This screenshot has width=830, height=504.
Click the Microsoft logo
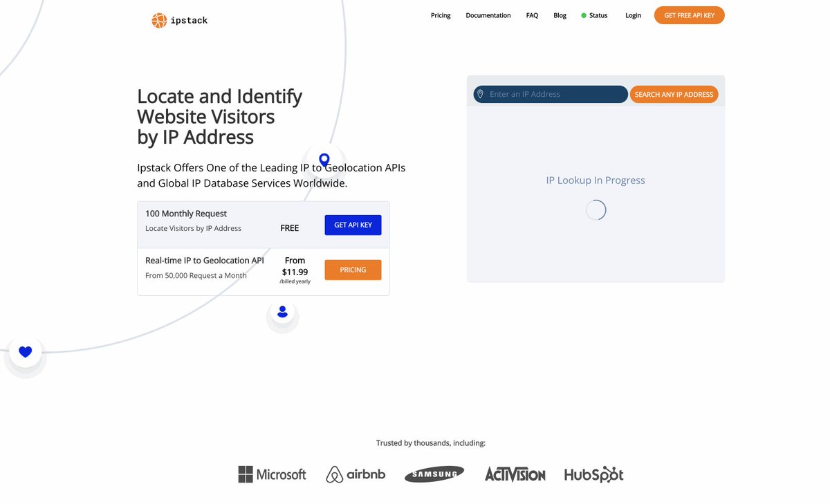(272, 474)
